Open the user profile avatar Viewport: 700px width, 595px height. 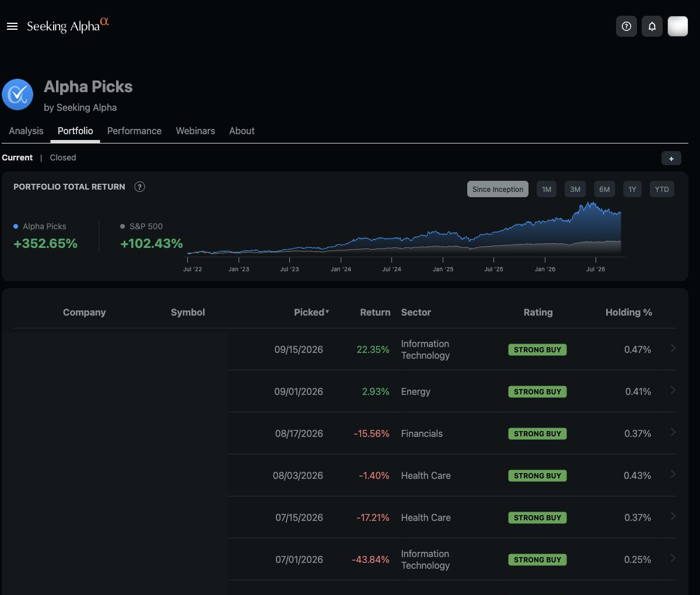pyautogui.click(x=678, y=26)
